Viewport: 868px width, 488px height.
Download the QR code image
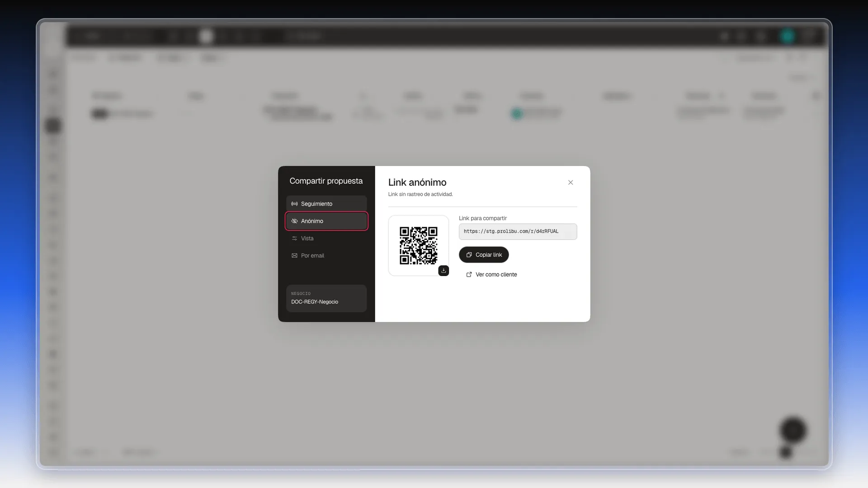(443, 271)
